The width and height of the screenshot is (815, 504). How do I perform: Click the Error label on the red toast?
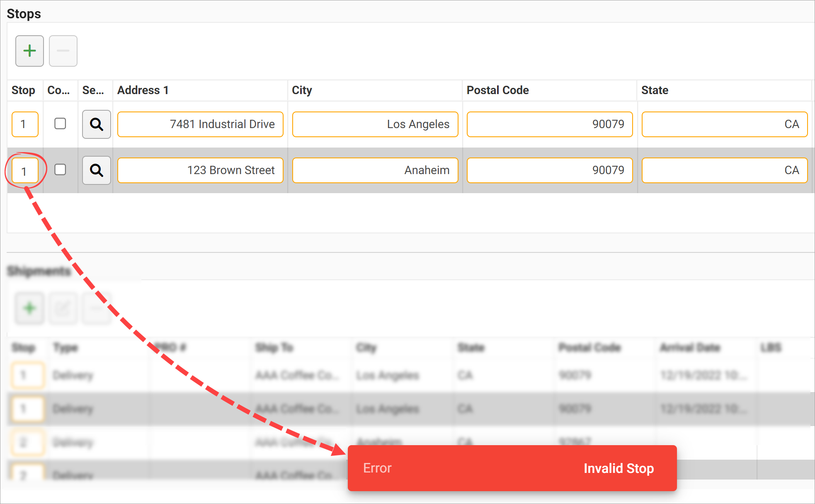376,468
